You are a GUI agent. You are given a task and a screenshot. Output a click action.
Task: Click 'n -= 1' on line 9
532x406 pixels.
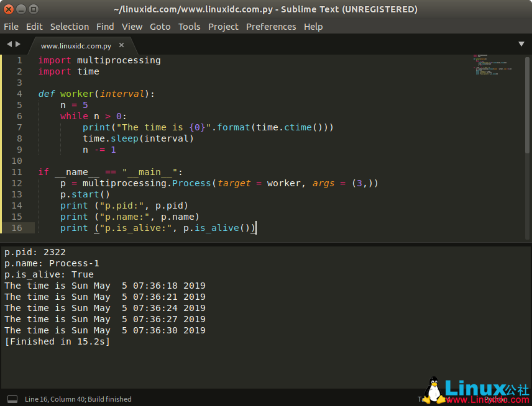coord(99,150)
